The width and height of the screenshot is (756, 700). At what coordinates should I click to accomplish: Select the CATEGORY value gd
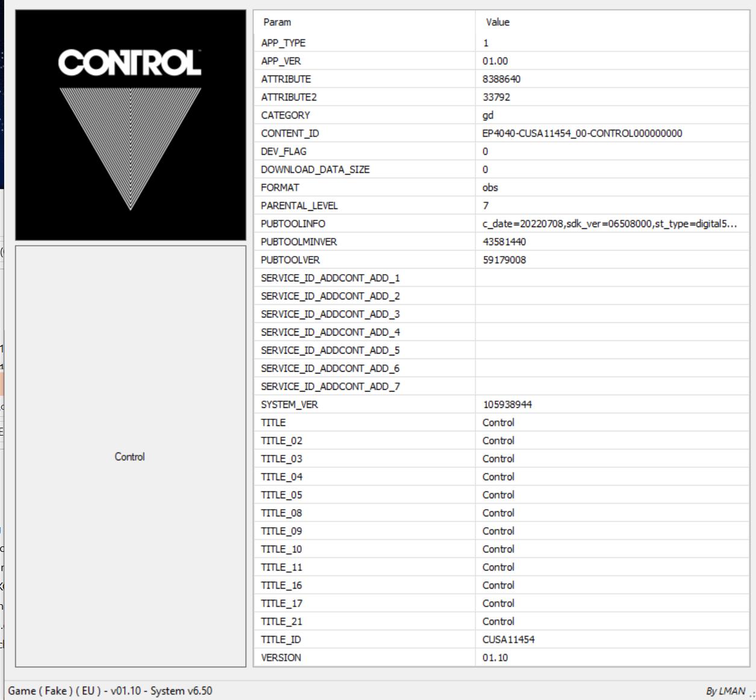click(x=488, y=115)
